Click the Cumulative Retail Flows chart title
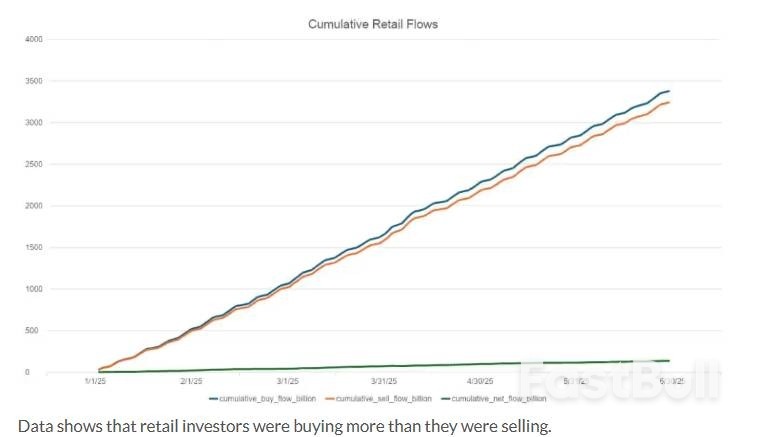Image resolution: width=768 pixels, height=437 pixels. click(x=372, y=24)
